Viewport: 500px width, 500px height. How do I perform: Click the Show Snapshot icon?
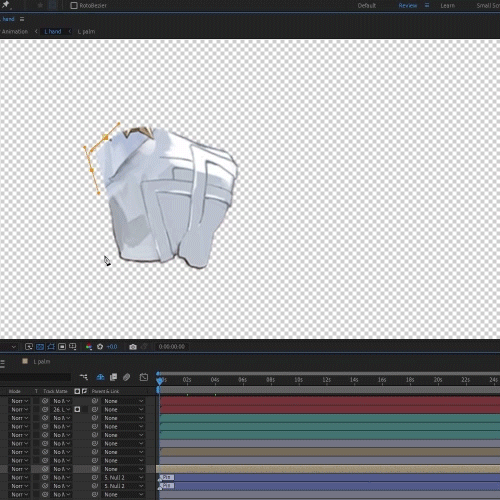click(144, 347)
